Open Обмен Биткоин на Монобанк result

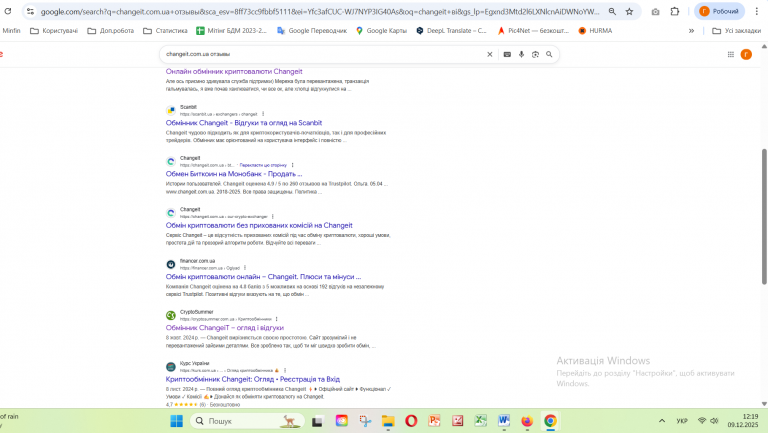[234, 174]
